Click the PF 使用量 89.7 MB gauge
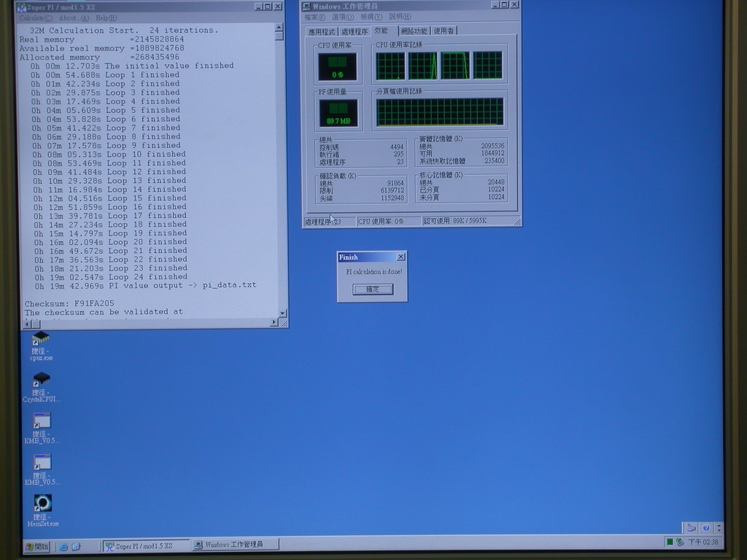 (x=338, y=113)
